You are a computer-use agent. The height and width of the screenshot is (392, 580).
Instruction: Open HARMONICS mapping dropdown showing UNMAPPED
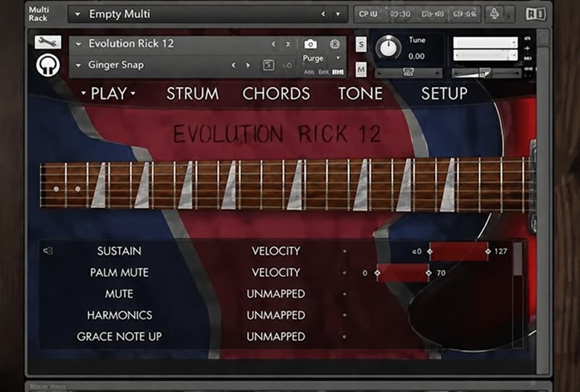[276, 315]
